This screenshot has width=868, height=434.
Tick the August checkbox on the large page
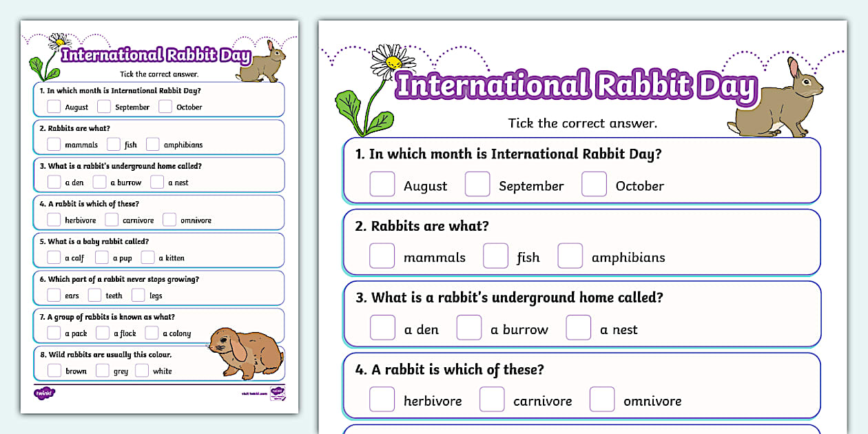tap(382, 184)
